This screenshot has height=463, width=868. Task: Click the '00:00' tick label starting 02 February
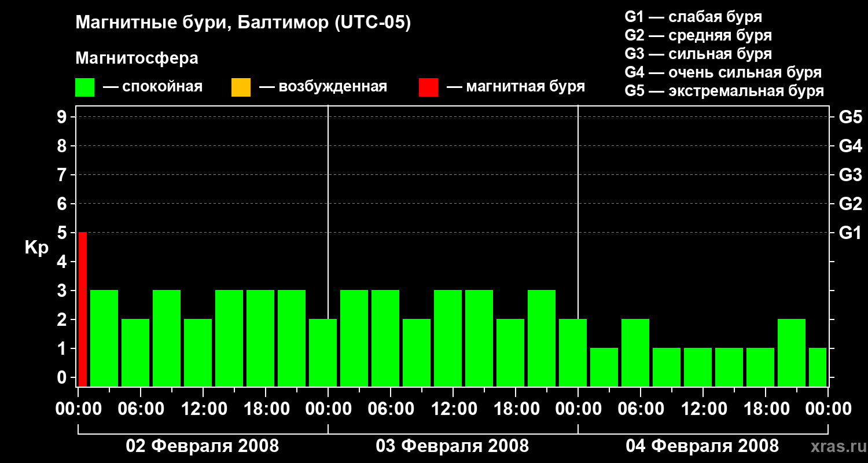click(x=78, y=409)
